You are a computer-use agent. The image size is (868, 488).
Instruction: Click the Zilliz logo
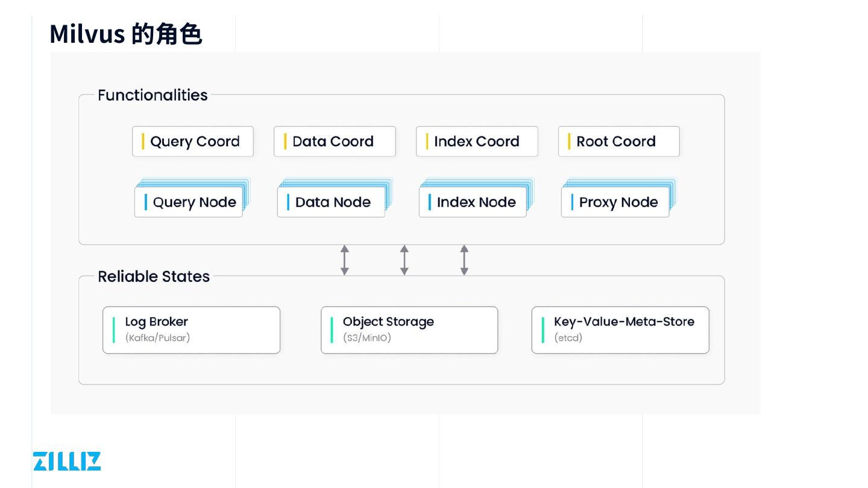[67, 461]
